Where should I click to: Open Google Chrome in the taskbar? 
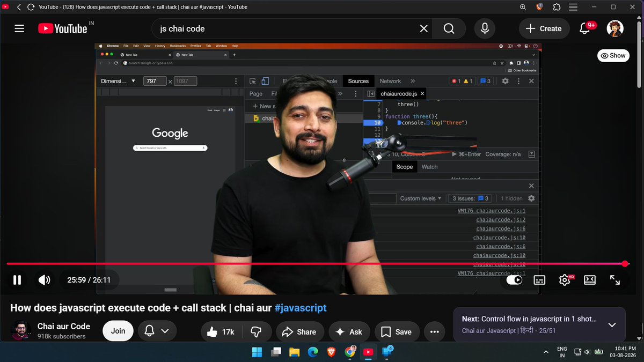point(350,352)
